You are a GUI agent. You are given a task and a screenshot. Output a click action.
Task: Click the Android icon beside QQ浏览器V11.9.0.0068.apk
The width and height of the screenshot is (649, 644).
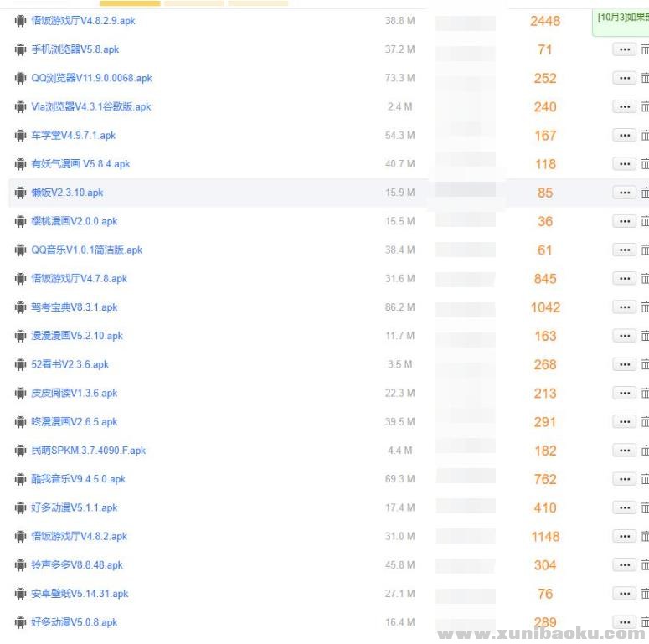(x=20, y=78)
